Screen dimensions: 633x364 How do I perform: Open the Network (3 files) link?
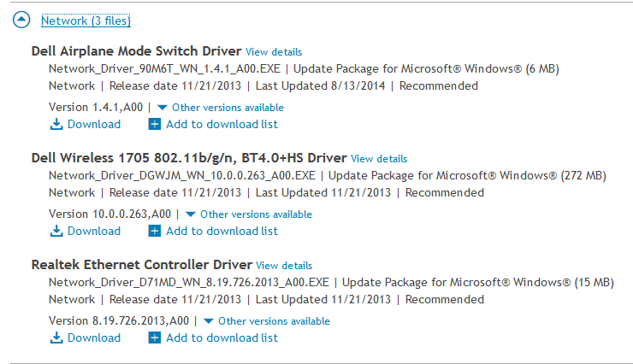point(86,21)
